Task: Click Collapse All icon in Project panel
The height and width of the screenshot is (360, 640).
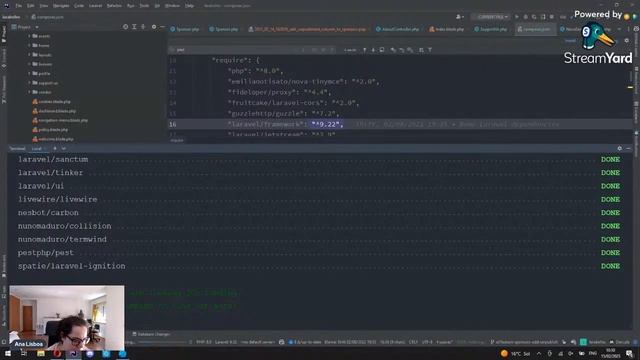Action: (143, 27)
